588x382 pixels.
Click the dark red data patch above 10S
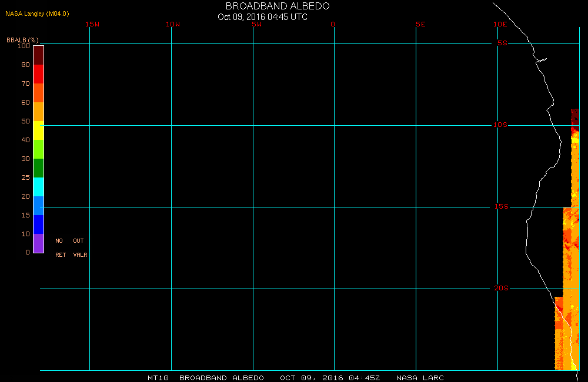575,117
